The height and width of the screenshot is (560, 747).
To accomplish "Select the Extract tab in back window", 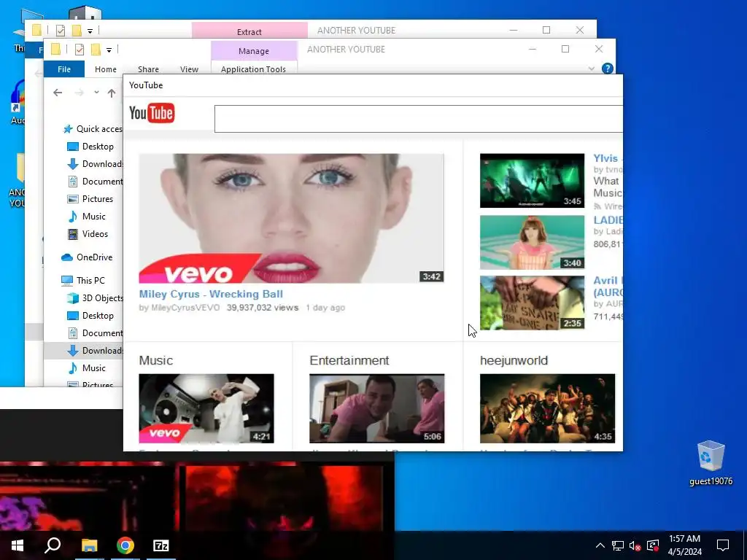I will [249, 31].
